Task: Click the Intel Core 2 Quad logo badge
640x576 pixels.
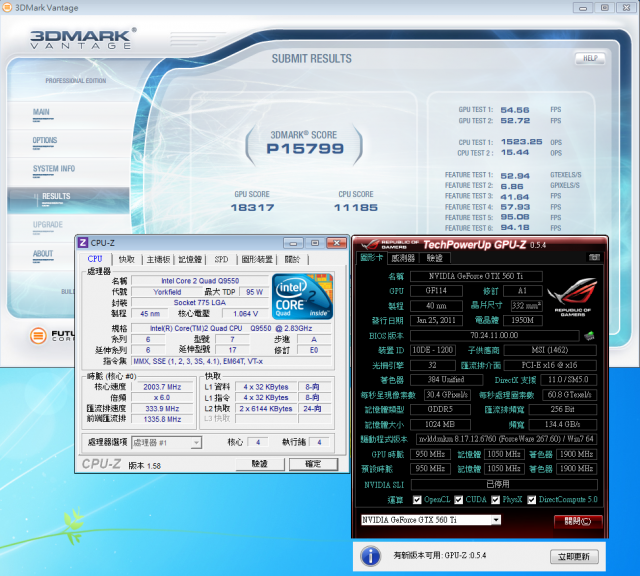Action: (x=302, y=297)
